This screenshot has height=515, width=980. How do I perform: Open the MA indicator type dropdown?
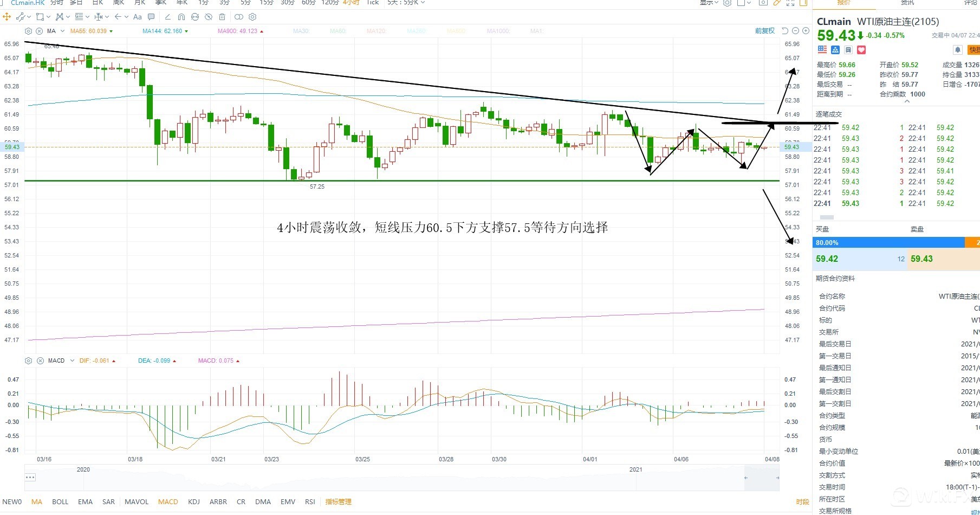point(62,31)
